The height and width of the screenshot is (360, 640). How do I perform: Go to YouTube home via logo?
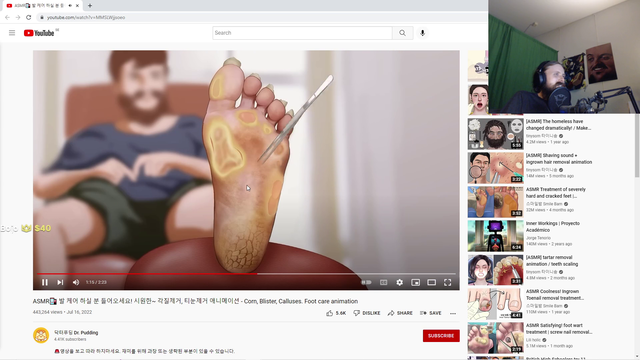point(39,33)
